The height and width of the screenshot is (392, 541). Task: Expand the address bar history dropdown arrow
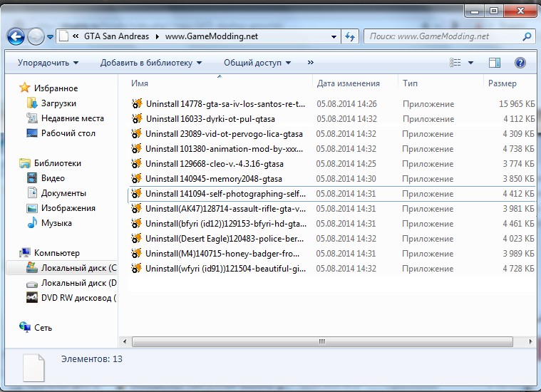[x=334, y=36]
